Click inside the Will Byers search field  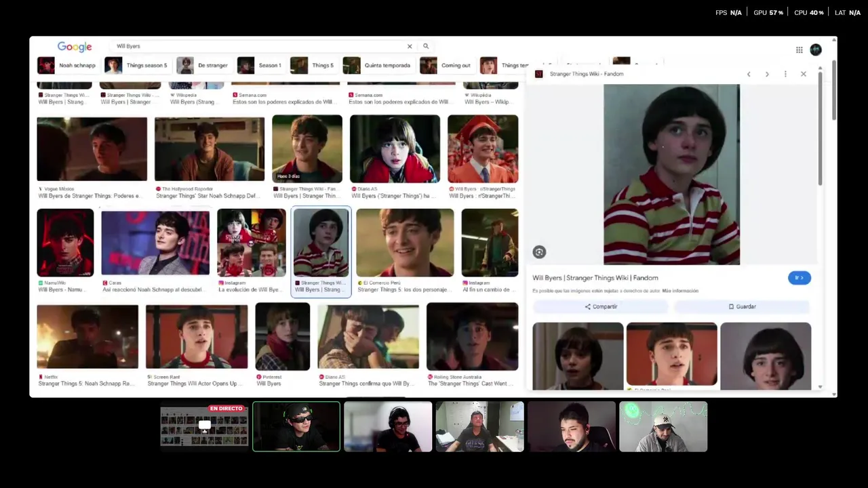(x=258, y=46)
